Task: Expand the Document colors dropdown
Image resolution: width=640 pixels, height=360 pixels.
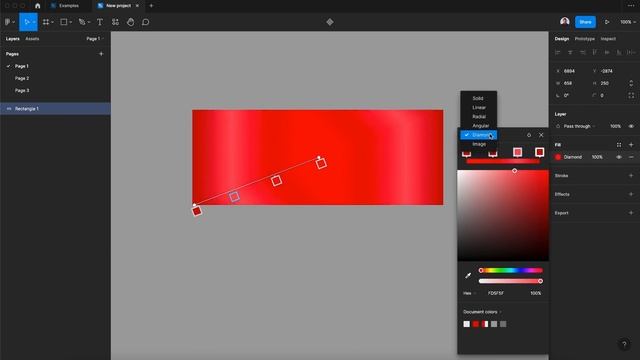Action: [482, 312]
